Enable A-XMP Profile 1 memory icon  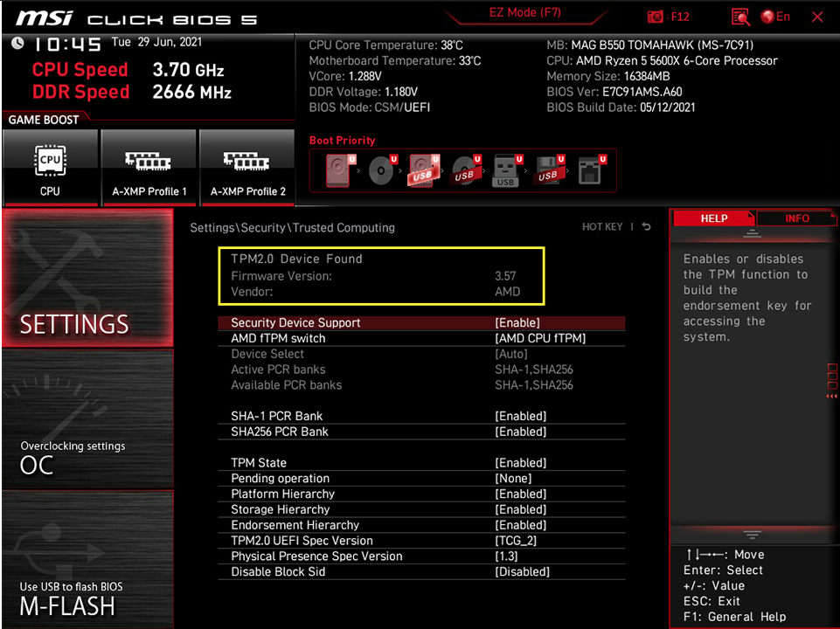pyautogui.click(x=149, y=161)
